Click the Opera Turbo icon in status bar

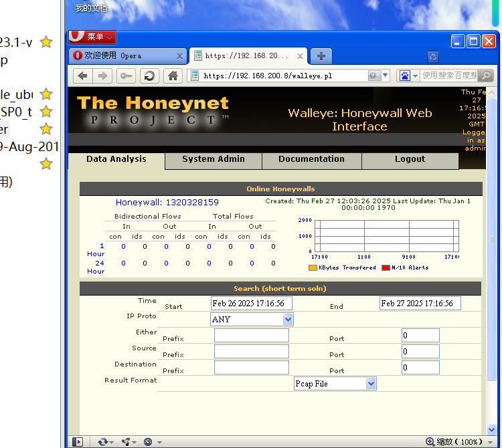click(148, 442)
